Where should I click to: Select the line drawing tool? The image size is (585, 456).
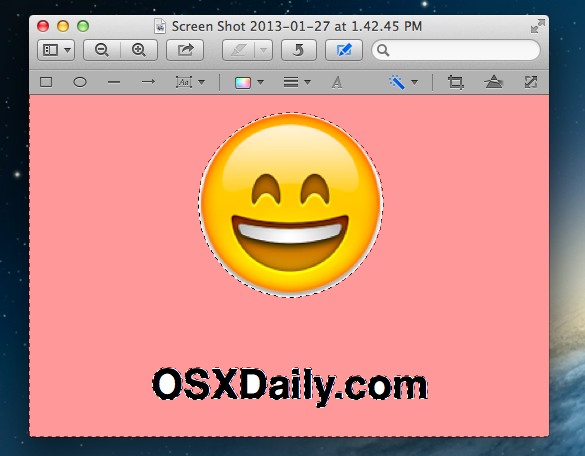click(114, 82)
